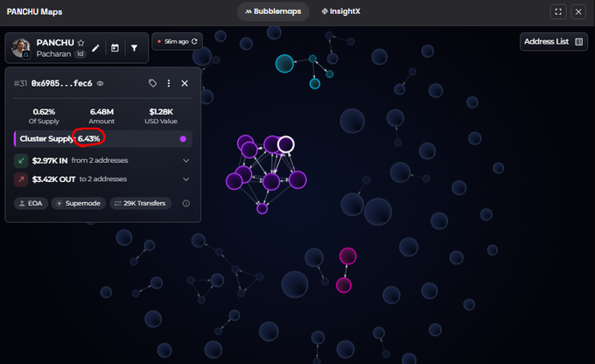Open the calendar history icon
This screenshot has width=595, height=364.
click(x=115, y=48)
